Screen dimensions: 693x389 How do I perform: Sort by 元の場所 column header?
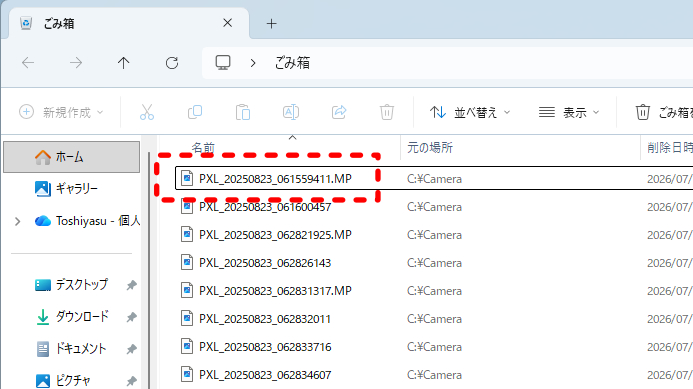pos(430,148)
